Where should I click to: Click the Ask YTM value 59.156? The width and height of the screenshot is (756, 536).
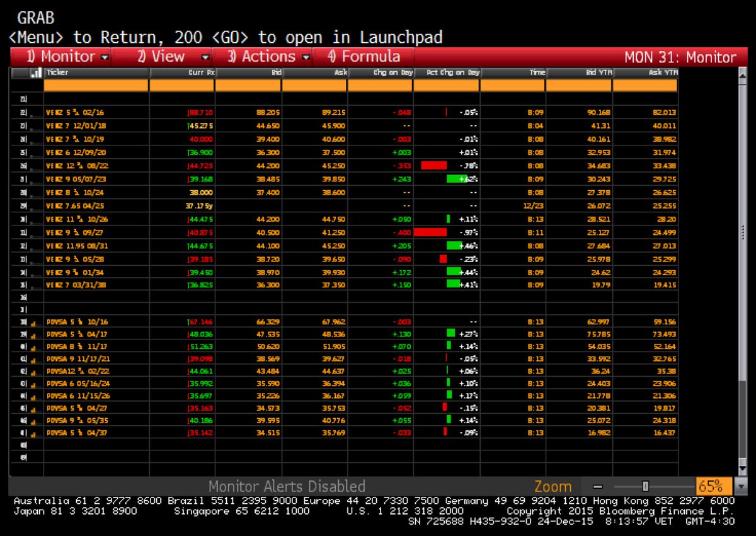click(x=665, y=322)
